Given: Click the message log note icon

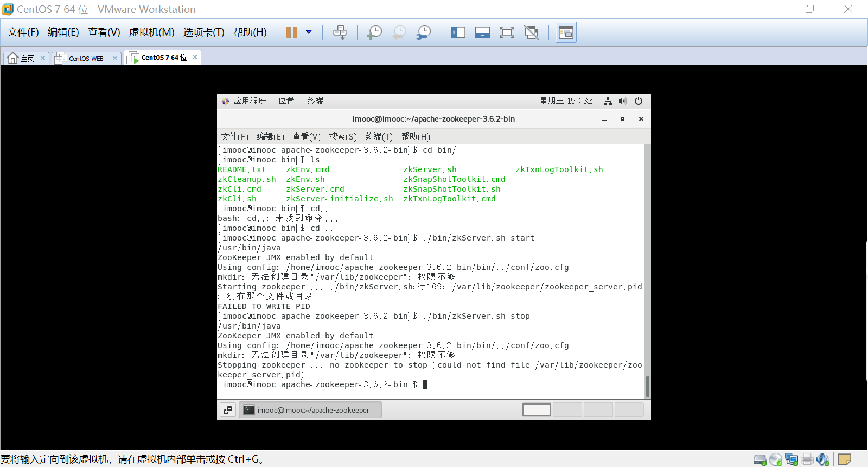Looking at the screenshot, I should coord(844,459).
